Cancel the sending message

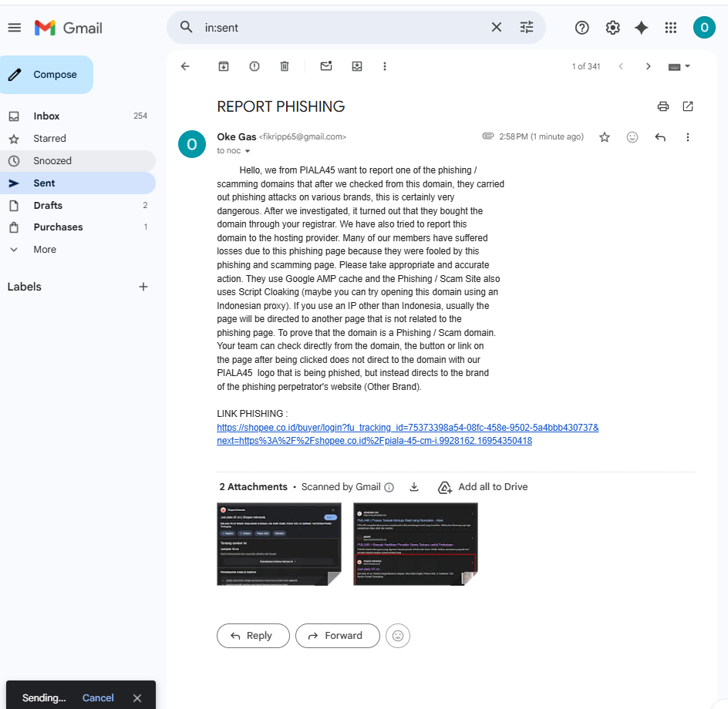(x=98, y=698)
